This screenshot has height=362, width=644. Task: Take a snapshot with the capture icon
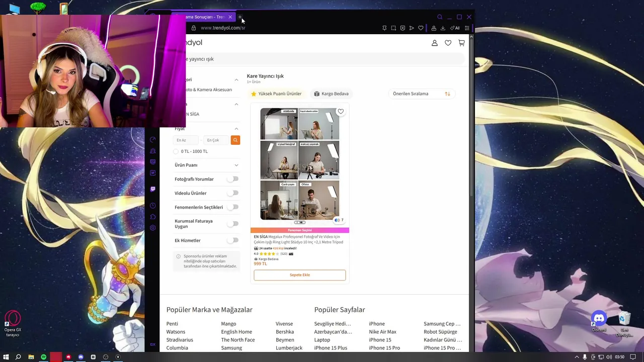pyautogui.click(x=393, y=28)
